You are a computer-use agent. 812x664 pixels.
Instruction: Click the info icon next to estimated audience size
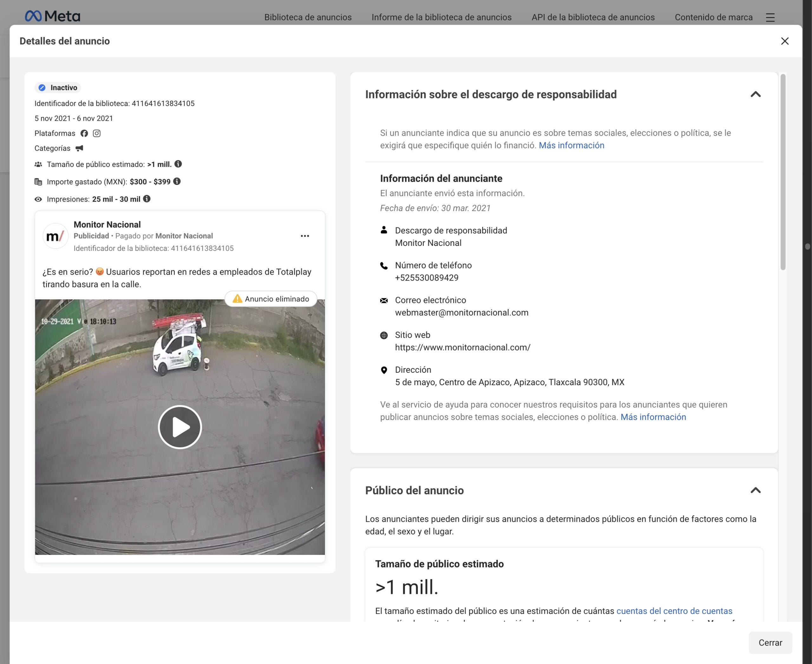click(178, 164)
